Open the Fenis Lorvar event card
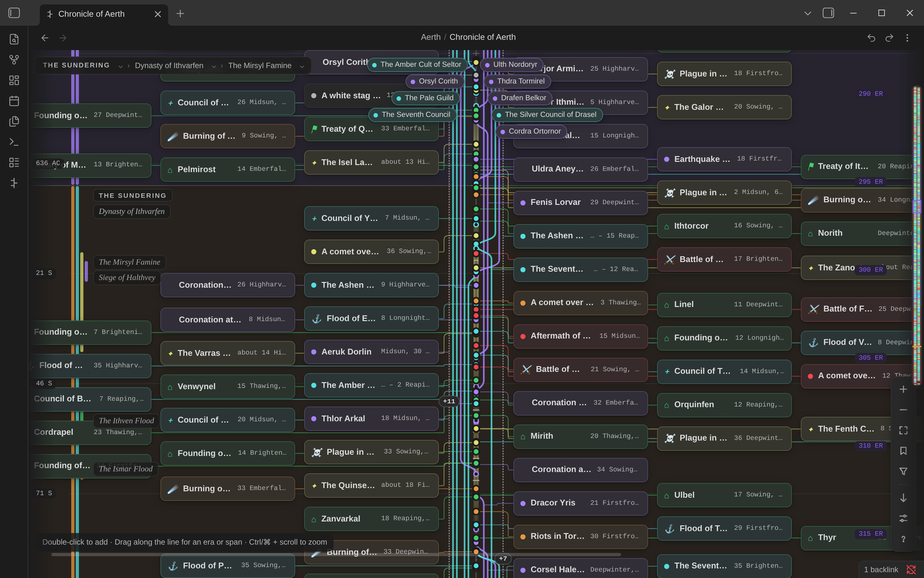924x578 pixels. 580,202
